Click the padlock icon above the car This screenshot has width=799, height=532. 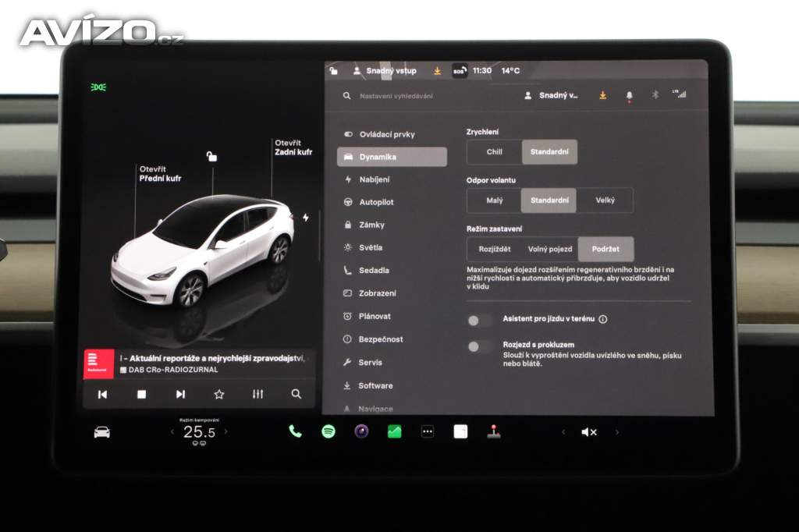click(x=211, y=156)
